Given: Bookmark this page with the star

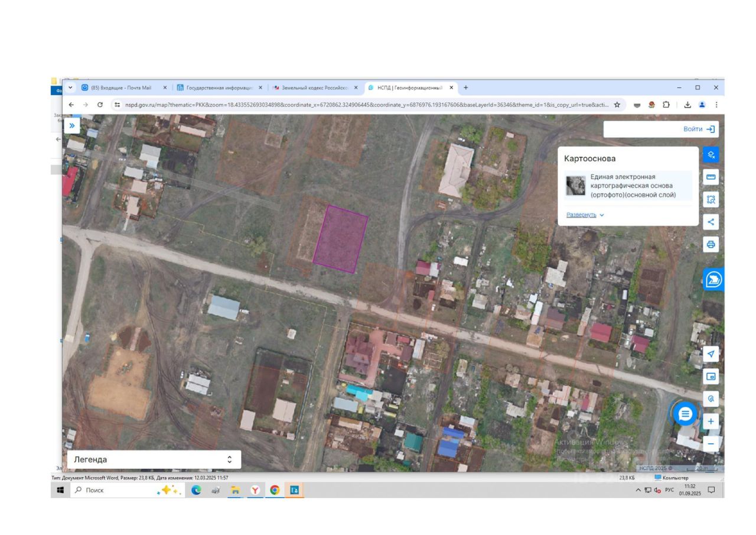Looking at the screenshot, I should click(x=617, y=105).
